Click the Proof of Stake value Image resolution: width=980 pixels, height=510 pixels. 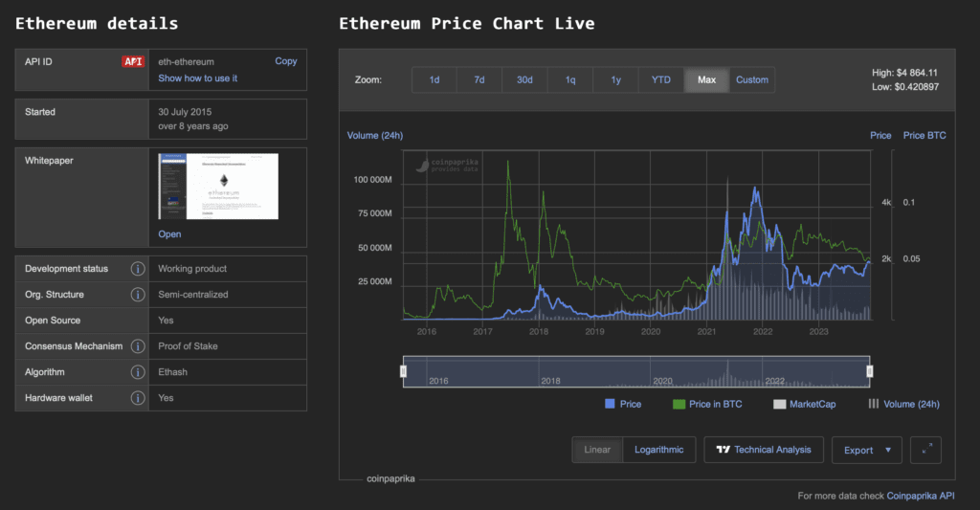coord(188,346)
